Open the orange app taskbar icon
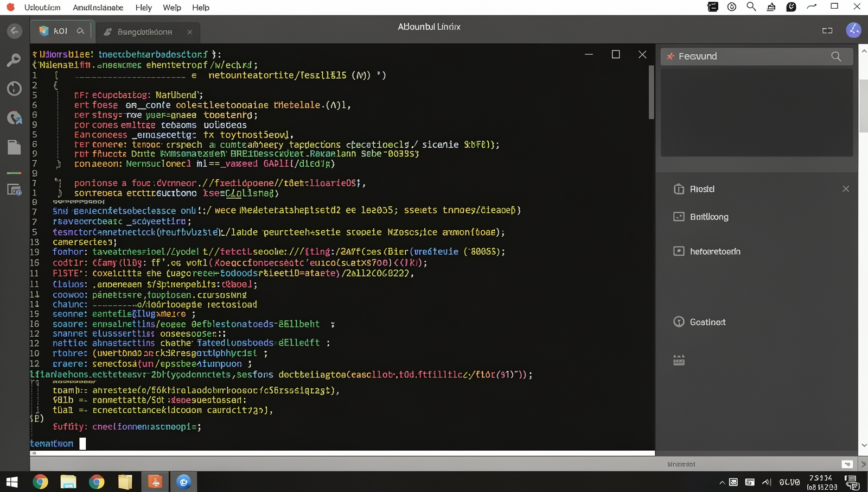The height and width of the screenshot is (492, 868). pos(155,482)
